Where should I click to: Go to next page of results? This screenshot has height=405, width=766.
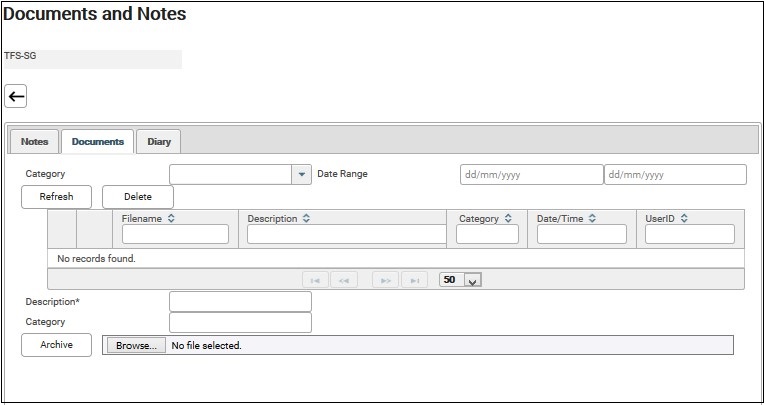point(385,280)
